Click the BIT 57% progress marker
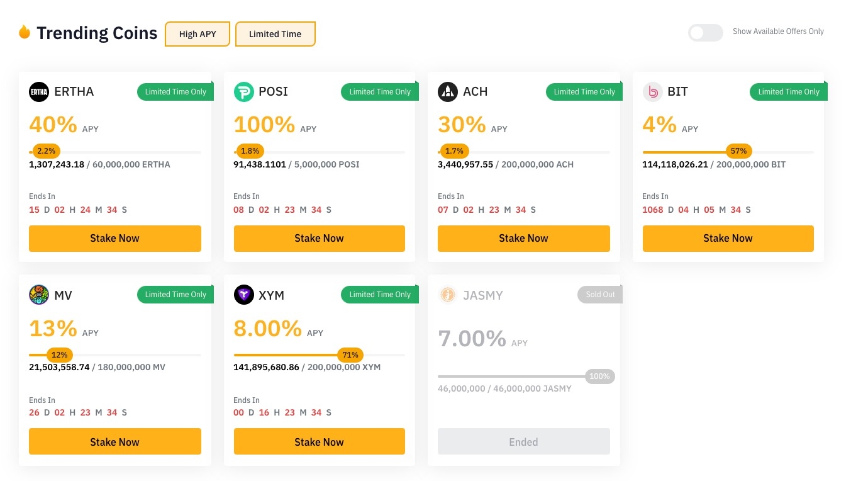Viewport: 868px width, 481px height. tap(739, 151)
